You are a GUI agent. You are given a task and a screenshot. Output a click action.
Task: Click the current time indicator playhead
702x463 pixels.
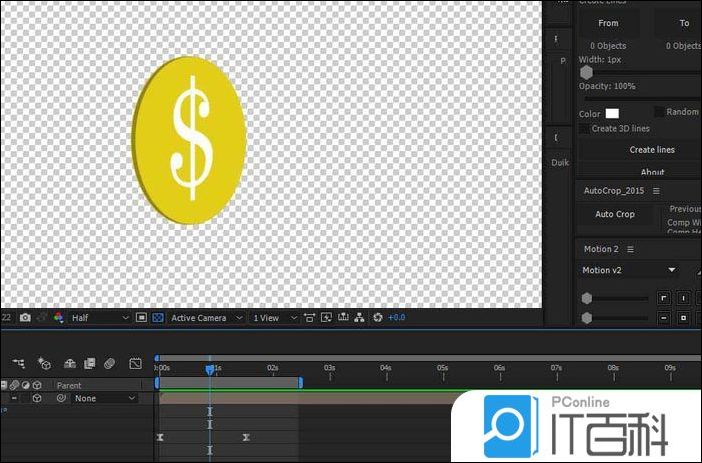pyautogui.click(x=210, y=369)
